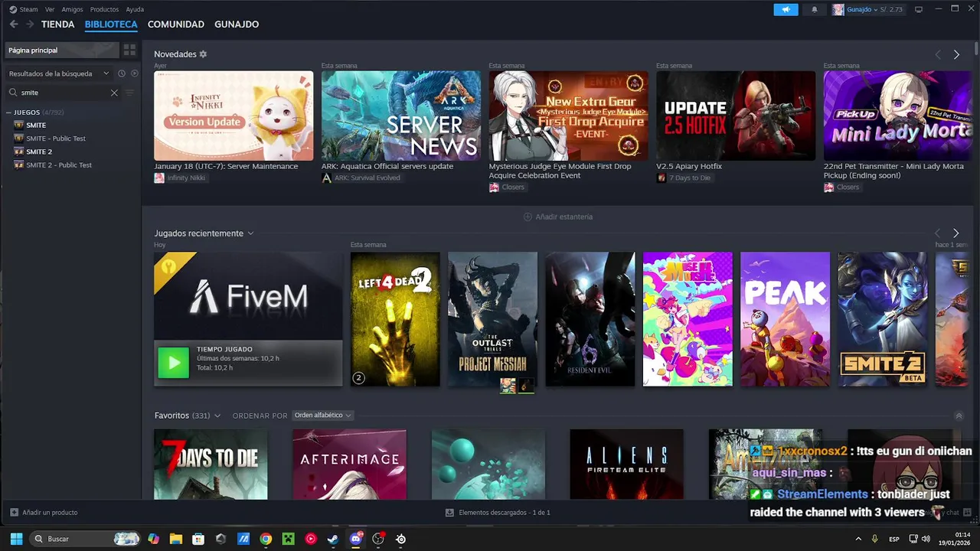Click Añadir un producto
The height and width of the screenshot is (551, 980).
coord(44,512)
